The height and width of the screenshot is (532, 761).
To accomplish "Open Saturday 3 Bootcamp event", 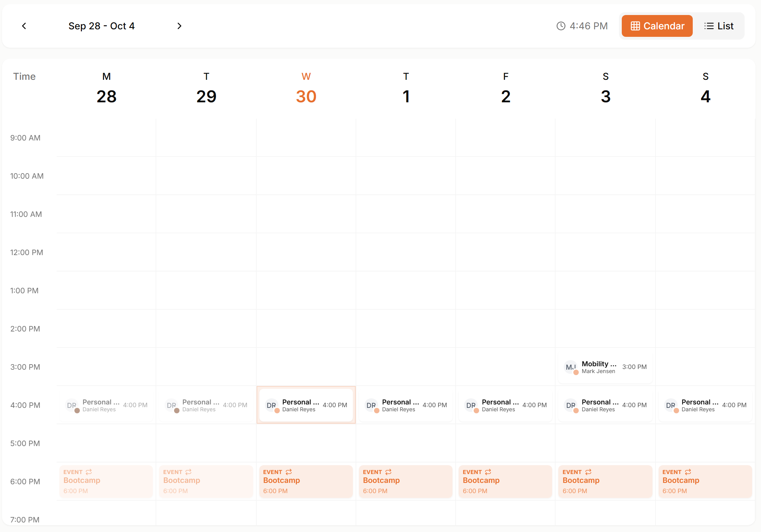I will coord(606,482).
